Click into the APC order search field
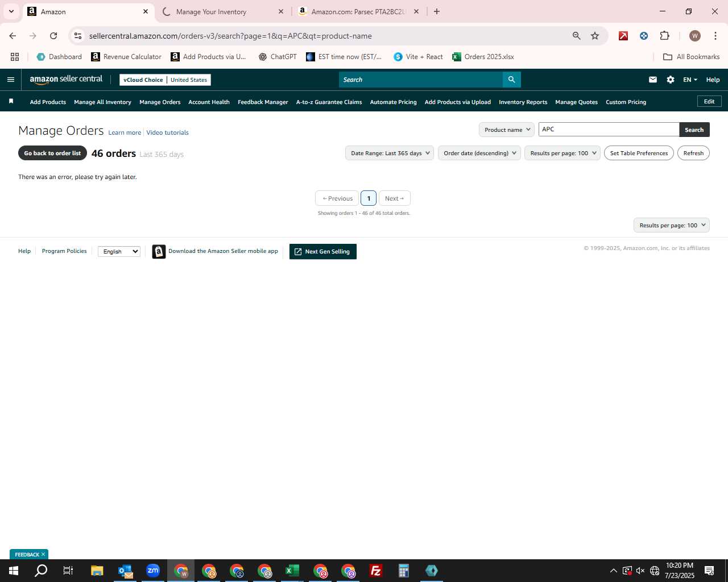 tap(609, 130)
